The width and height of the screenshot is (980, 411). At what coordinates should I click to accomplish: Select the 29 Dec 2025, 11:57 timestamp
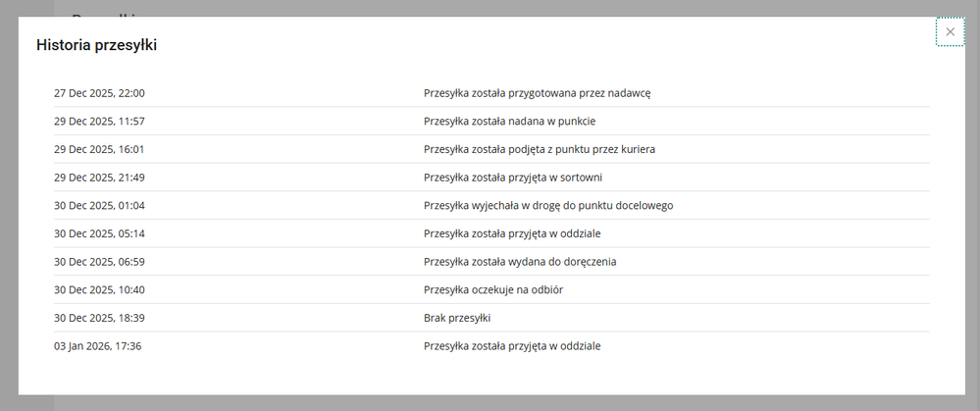pos(99,122)
